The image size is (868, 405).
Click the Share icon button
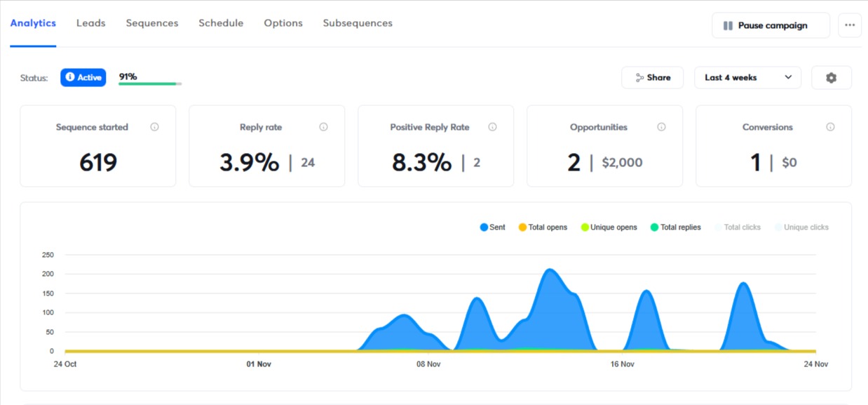(639, 77)
